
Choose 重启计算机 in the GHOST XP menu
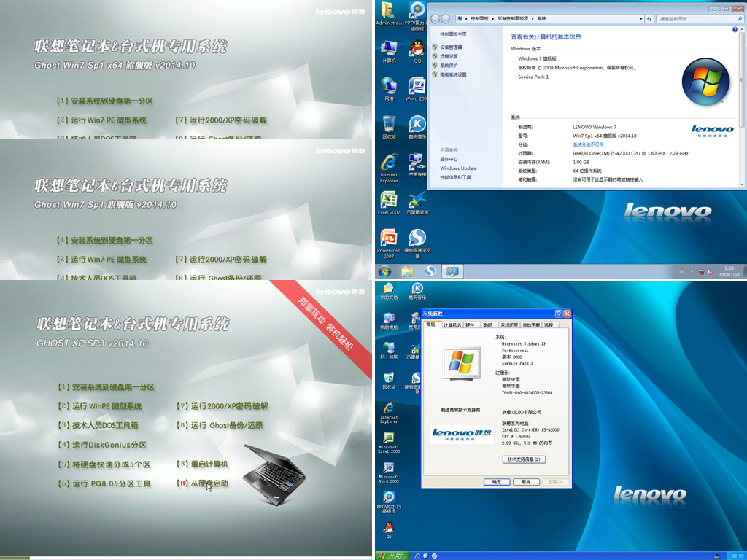(x=203, y=464)
